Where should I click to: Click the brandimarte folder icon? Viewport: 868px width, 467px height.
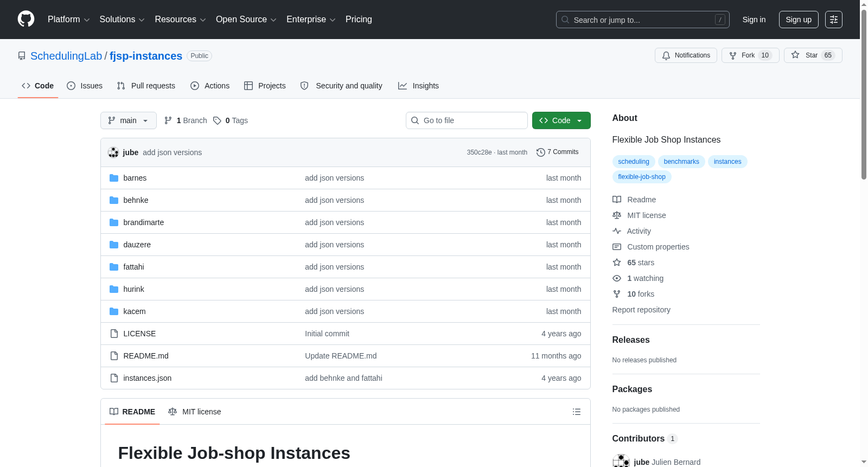pyautogui.click(x=114, y=222)
